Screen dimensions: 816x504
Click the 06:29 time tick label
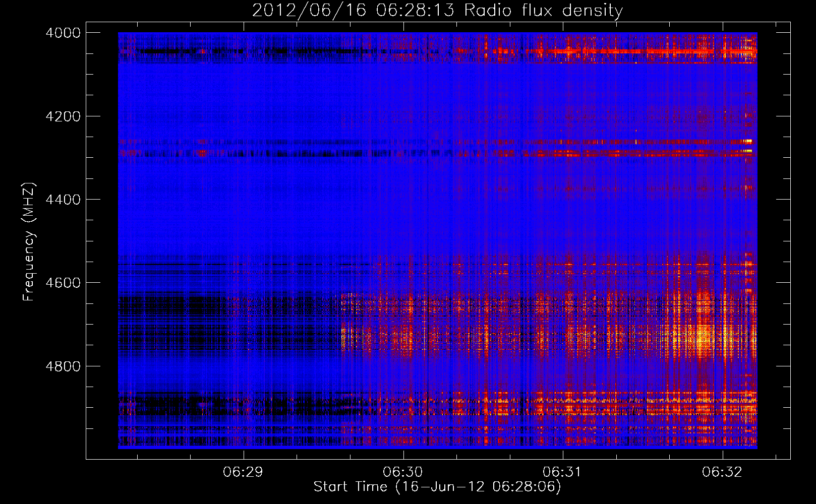point(244,472)
